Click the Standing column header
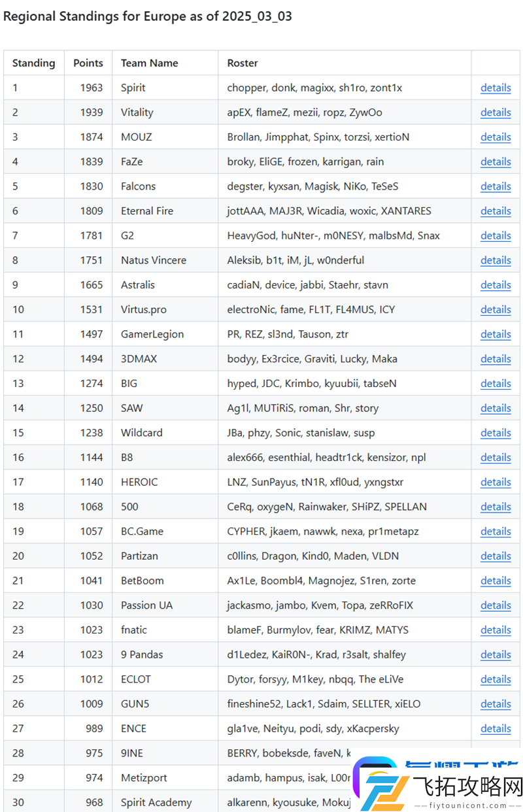This screenshot has width=523, height=812. [34, 63]
